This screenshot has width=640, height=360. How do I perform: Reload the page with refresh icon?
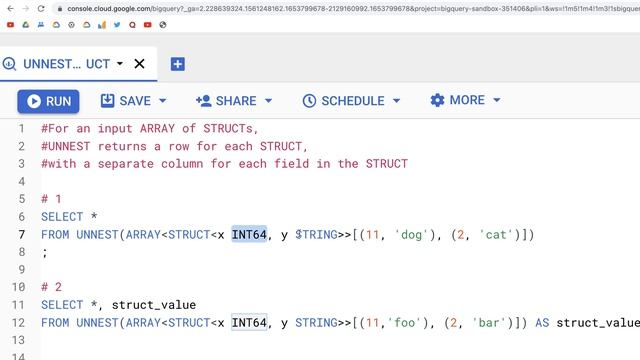coord(41,8)
